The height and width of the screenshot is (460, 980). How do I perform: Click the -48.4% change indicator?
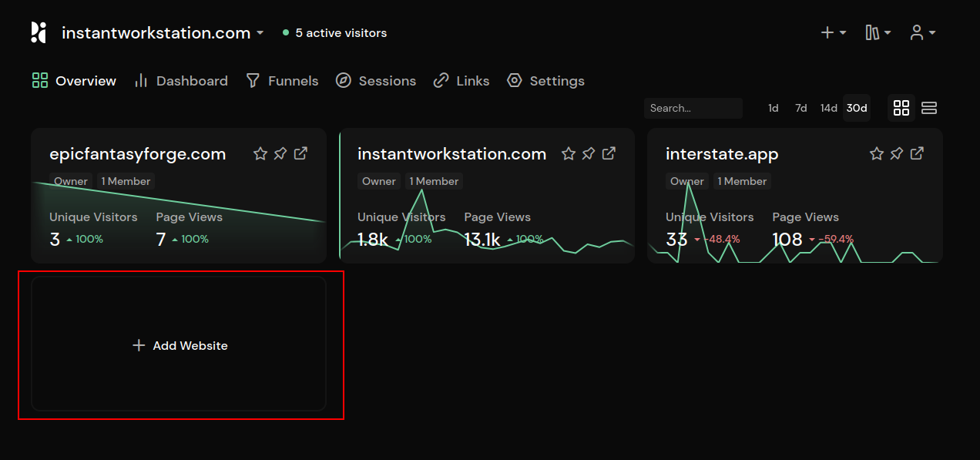click(x=717, y=240)
